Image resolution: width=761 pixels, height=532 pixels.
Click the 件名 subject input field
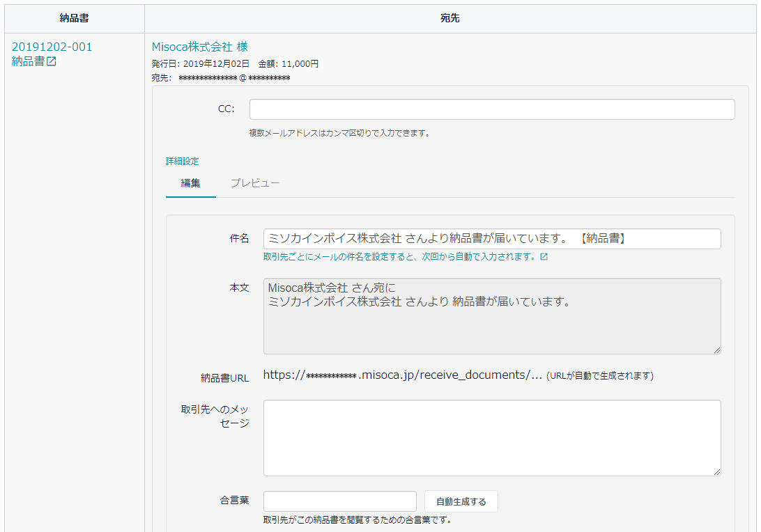492,239
